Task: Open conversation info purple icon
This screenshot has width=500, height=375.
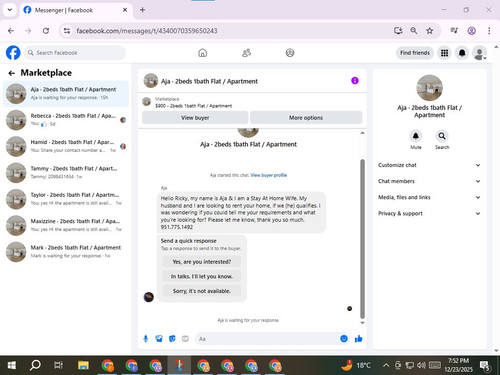Action: 355,81
